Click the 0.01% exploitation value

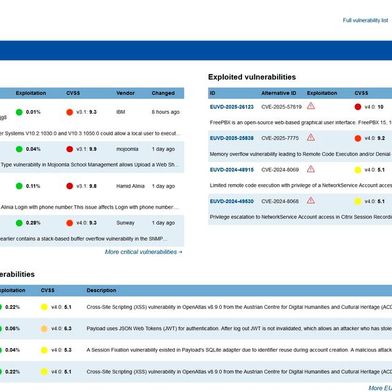click(33, 112)
